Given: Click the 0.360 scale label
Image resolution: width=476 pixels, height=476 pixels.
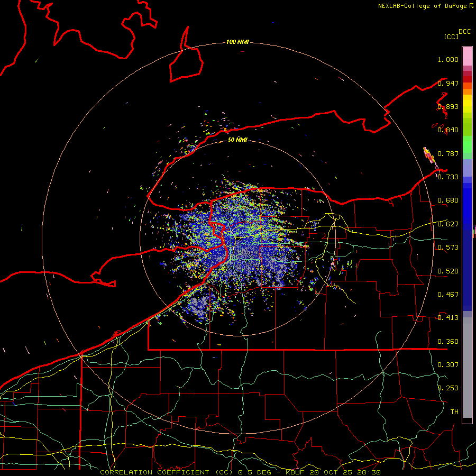Looking at the screenshot, I should click(x=448, y=342).
